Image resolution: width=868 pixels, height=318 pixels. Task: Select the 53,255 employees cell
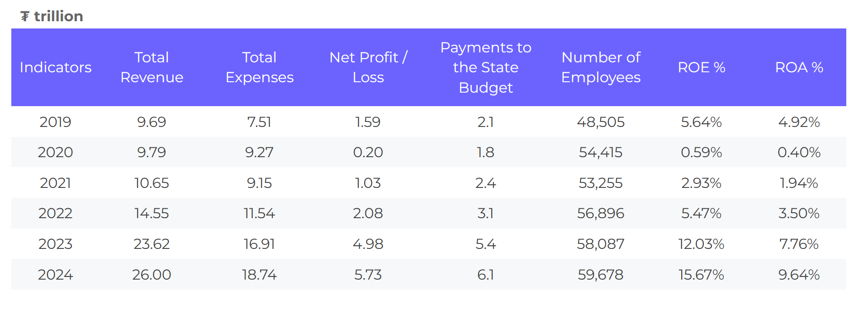coord(601,183)
